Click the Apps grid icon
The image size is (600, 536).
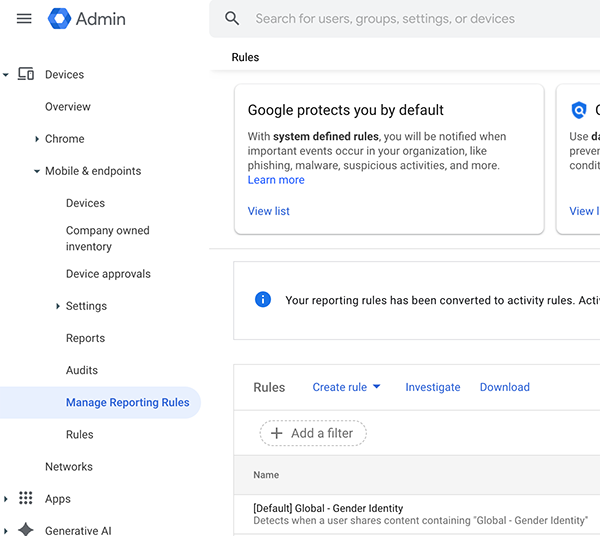(x=26, y=498)
